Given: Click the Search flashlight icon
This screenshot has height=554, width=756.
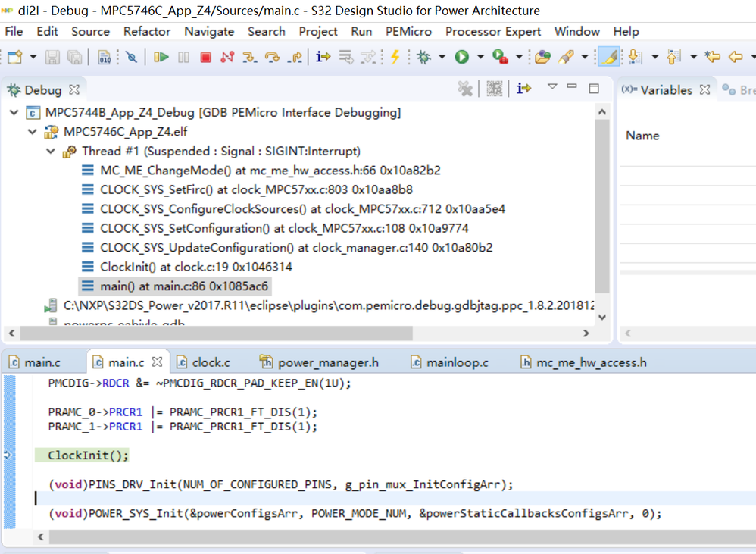Looking at the screenshot, I should pos(566,58).
